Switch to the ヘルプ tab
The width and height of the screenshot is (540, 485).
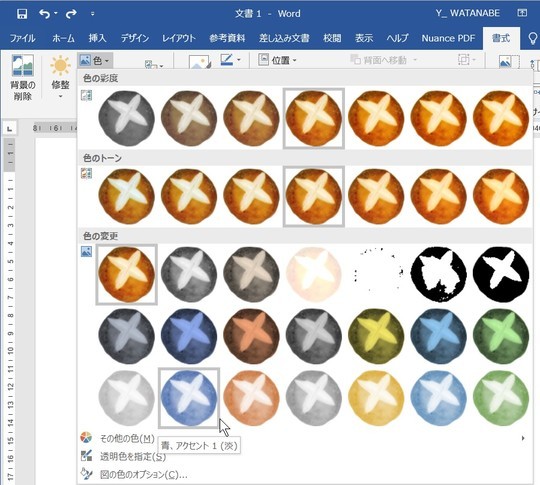[x=397, y=38]
